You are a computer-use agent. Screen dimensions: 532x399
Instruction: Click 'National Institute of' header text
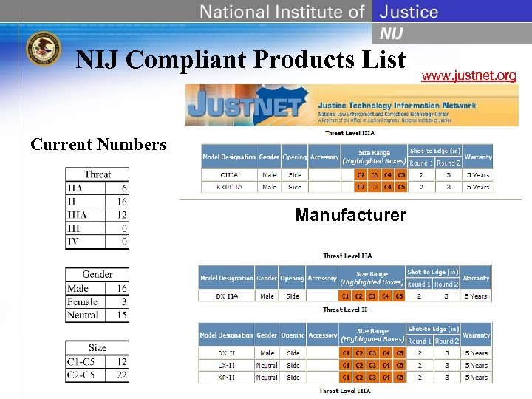[x=282, y=12]
